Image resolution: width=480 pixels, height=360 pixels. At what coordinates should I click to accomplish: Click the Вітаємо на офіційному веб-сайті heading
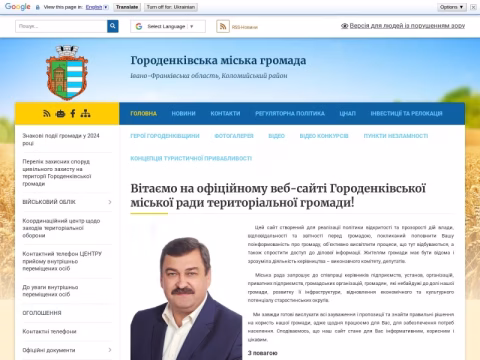click(x=278, y=195)
